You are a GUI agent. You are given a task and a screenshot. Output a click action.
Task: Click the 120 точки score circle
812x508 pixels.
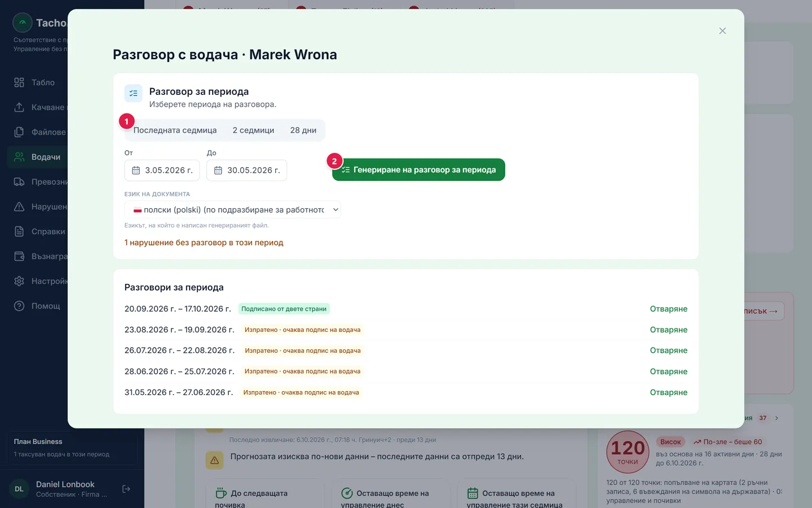click(628, 453)
